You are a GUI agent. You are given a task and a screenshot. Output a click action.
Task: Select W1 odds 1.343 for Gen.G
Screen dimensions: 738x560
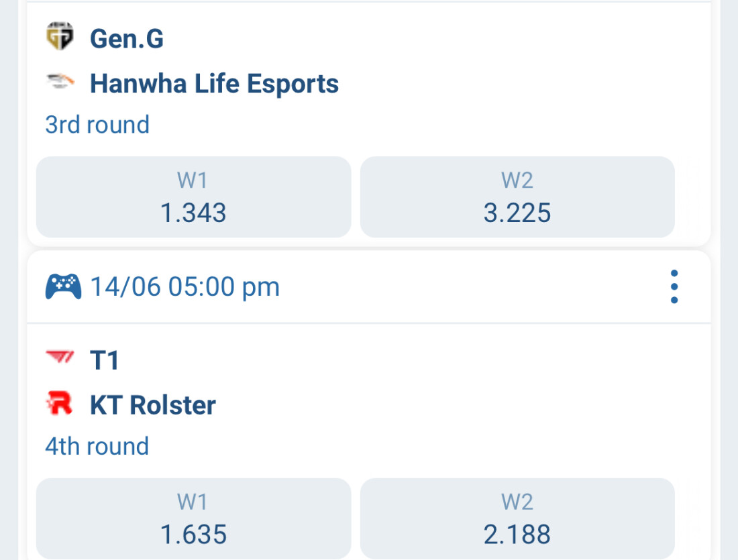[193, 197]
